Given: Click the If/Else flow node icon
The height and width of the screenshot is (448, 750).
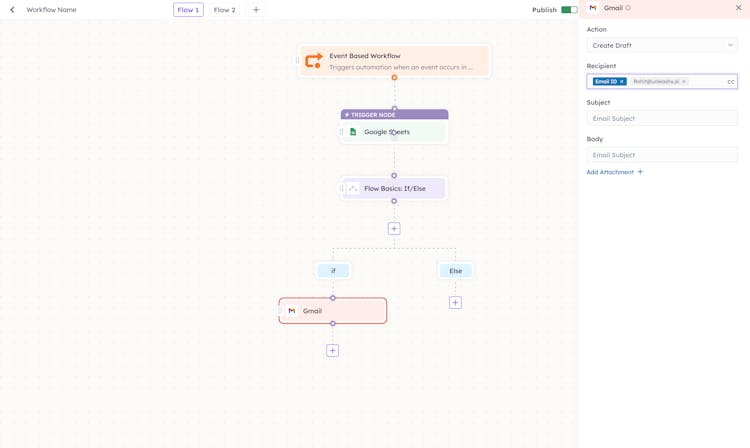Looking at the screenshot, I should pyautogui.click(x=353, y=188).
